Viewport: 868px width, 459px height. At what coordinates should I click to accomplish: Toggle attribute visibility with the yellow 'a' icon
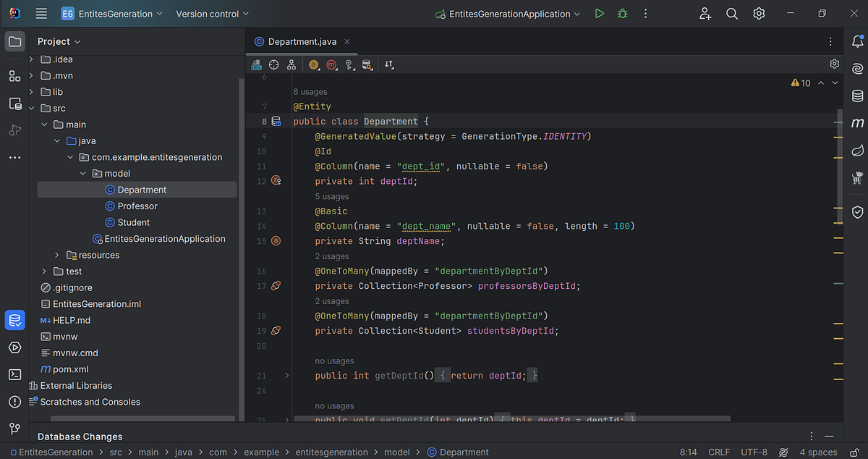pos(314,64)
